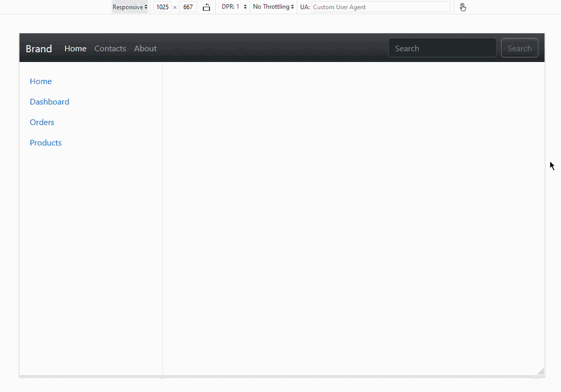Open Products link in sidebar

pyautogui.click(x=46, y=142)
